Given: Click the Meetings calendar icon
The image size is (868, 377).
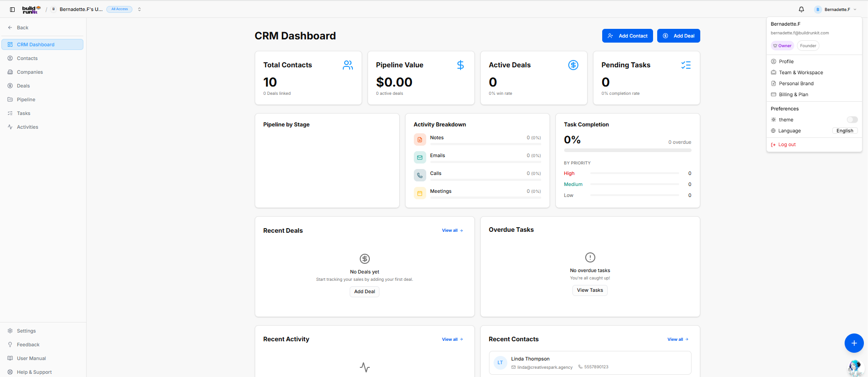Looking at the screenshot, I should [420, 193].
